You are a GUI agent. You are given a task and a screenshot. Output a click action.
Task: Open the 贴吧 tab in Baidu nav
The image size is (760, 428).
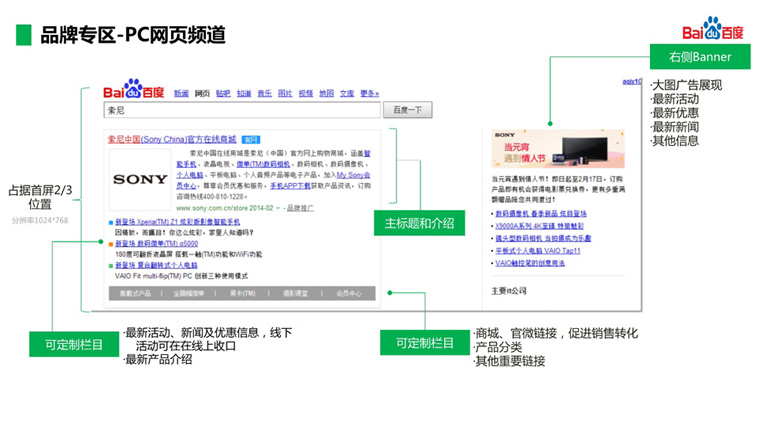tap(223, 93)
